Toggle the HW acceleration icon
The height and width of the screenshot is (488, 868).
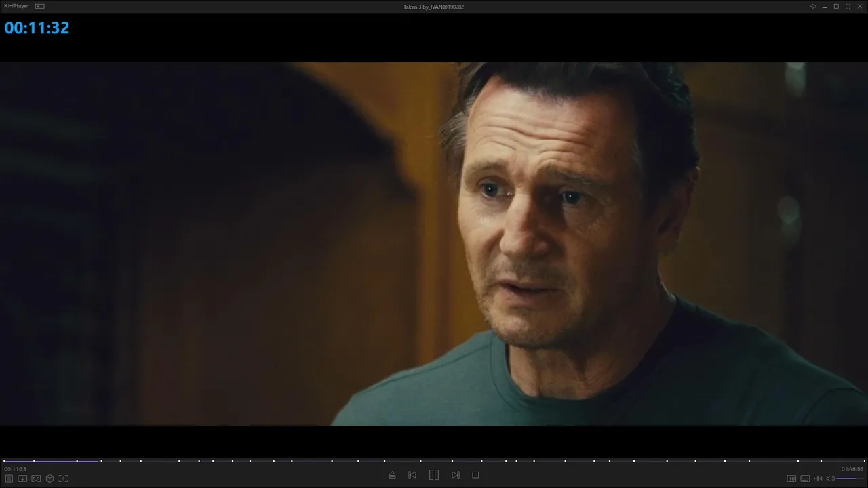tap(791, 479)
